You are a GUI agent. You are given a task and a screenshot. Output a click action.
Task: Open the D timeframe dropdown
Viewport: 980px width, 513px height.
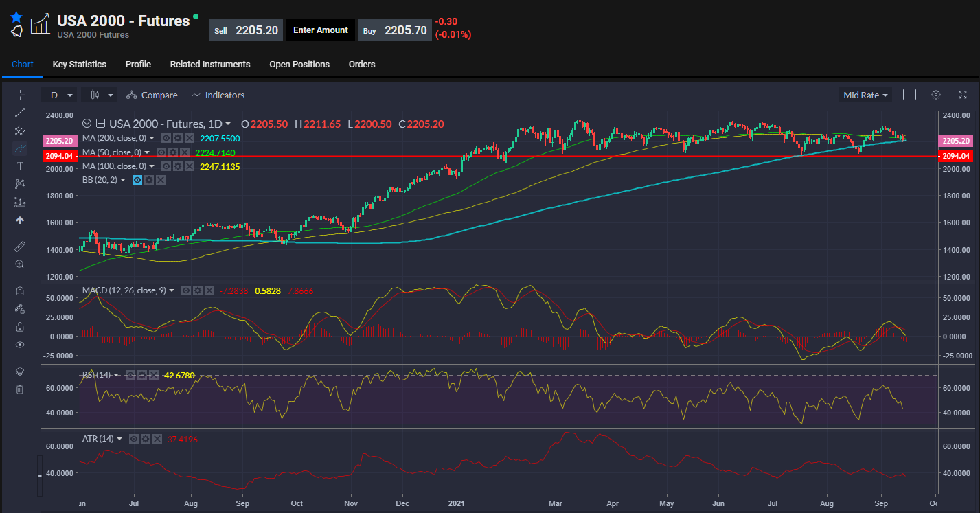click(x=58, y=95)
